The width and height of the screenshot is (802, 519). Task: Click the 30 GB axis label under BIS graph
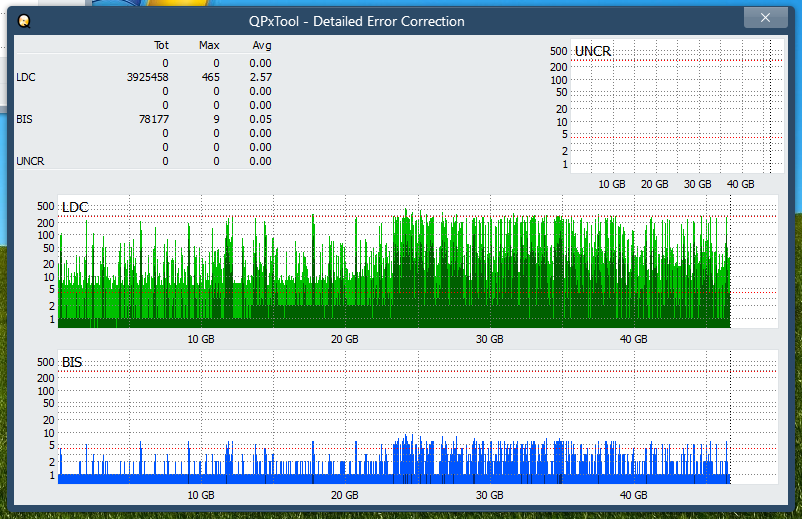coord(489,495)
